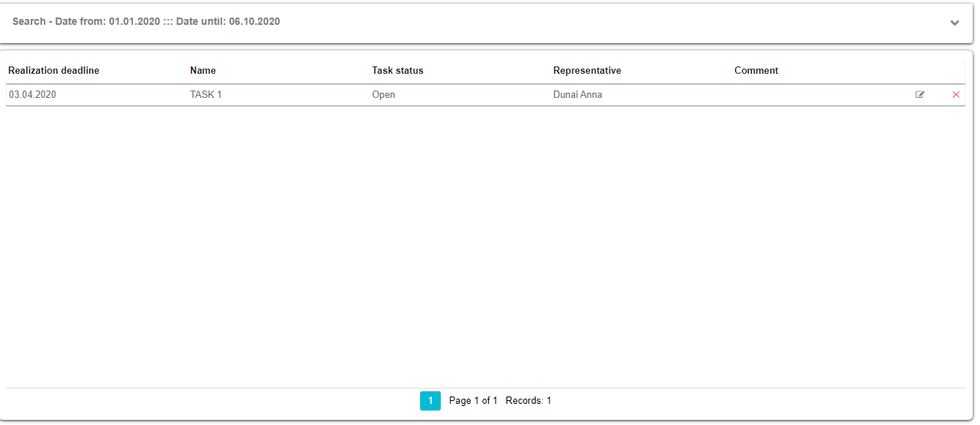Select representative Dunai Anna
This screenshot has height=425, width=980.
[577, 95]
